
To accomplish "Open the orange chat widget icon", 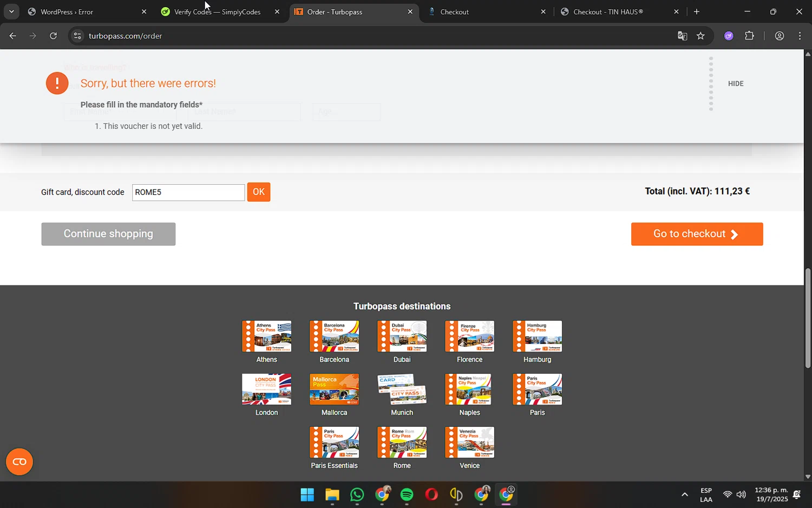I will pyautogui.click(x=19, y=462).
